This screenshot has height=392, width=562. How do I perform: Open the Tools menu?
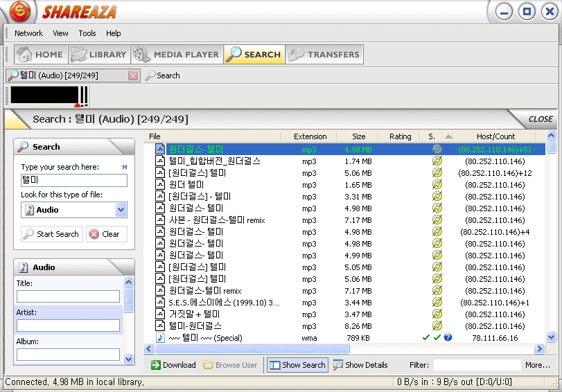click(87, 33)
